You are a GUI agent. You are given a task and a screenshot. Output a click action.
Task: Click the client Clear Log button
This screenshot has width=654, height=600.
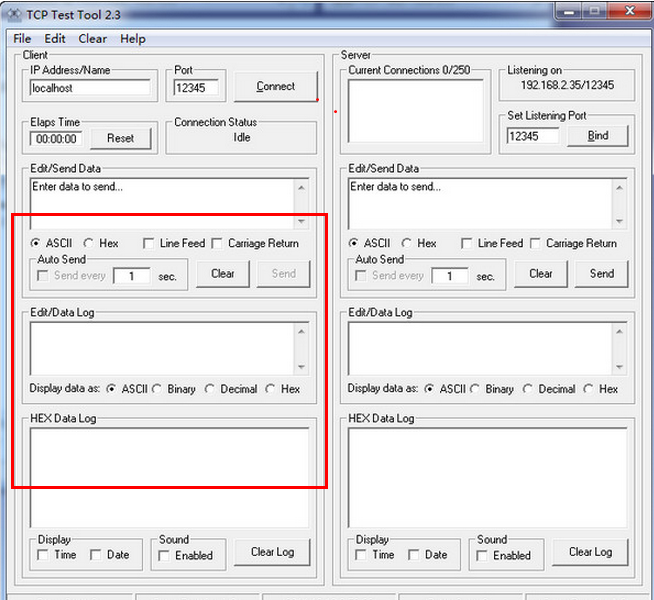click(x=272, y=552)
